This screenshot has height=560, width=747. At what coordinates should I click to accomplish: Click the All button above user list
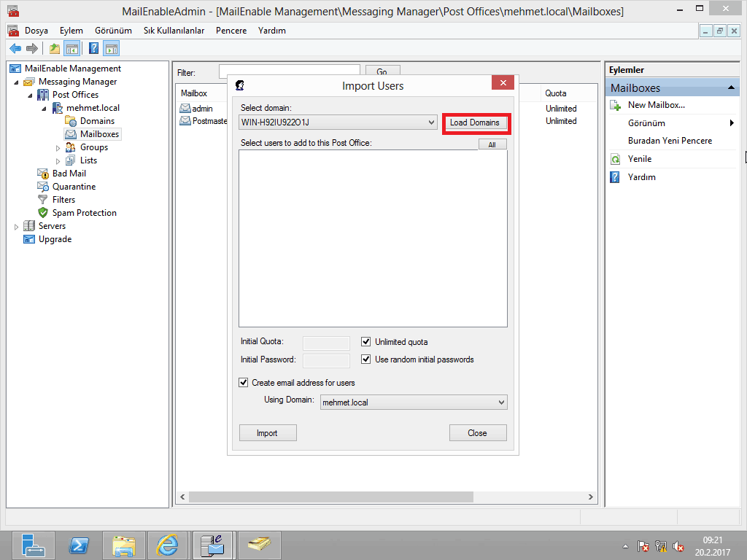[x=492, y=145]
